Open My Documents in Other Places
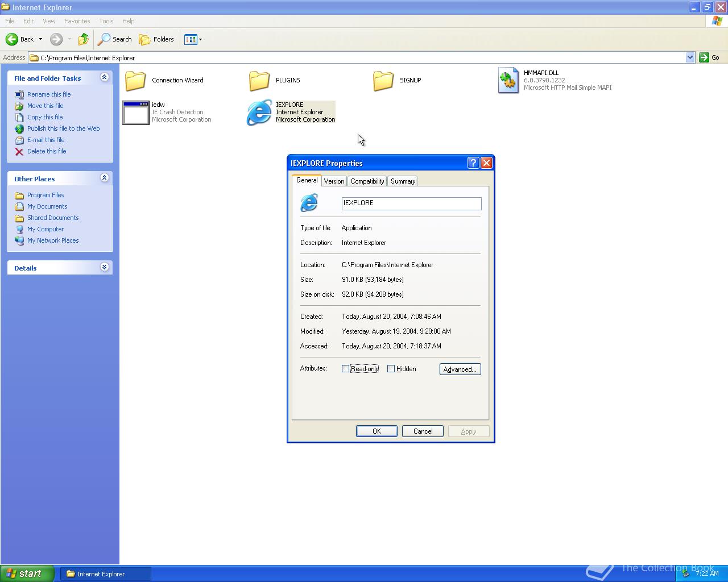This screenshot has width=728, height=582. tap(47, 206)
